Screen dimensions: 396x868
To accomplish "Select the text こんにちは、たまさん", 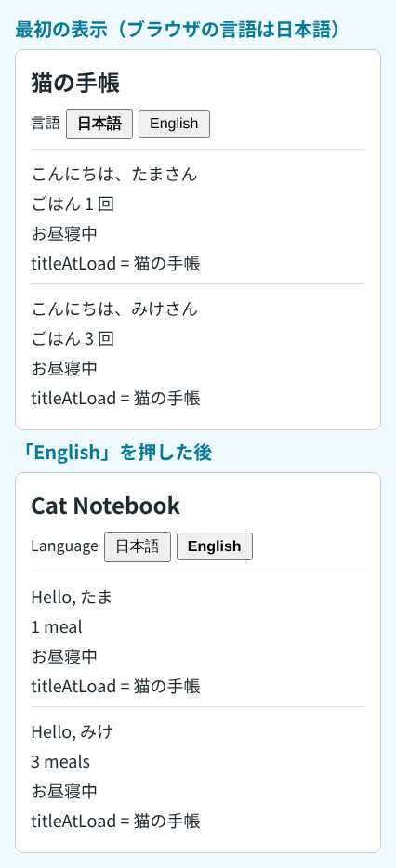I will click(114, 175).
